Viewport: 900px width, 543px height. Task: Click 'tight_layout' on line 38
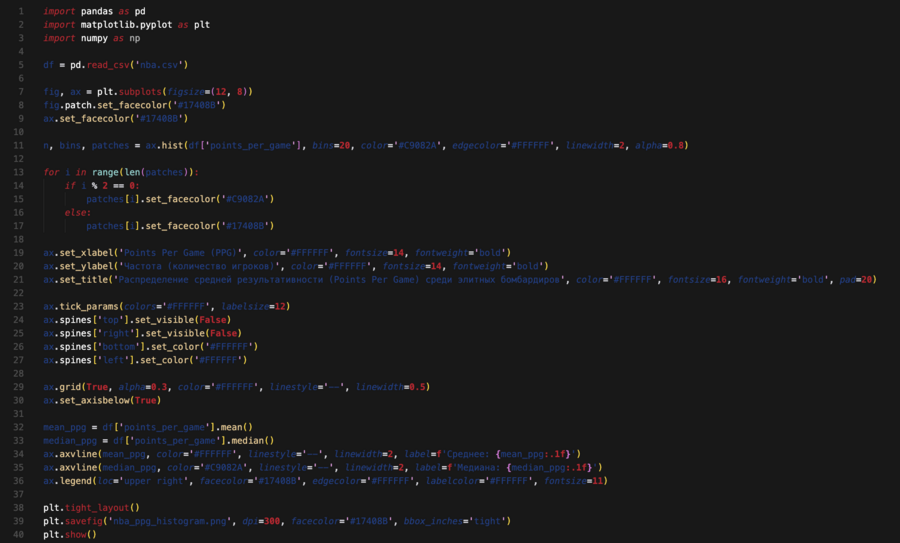97,507
